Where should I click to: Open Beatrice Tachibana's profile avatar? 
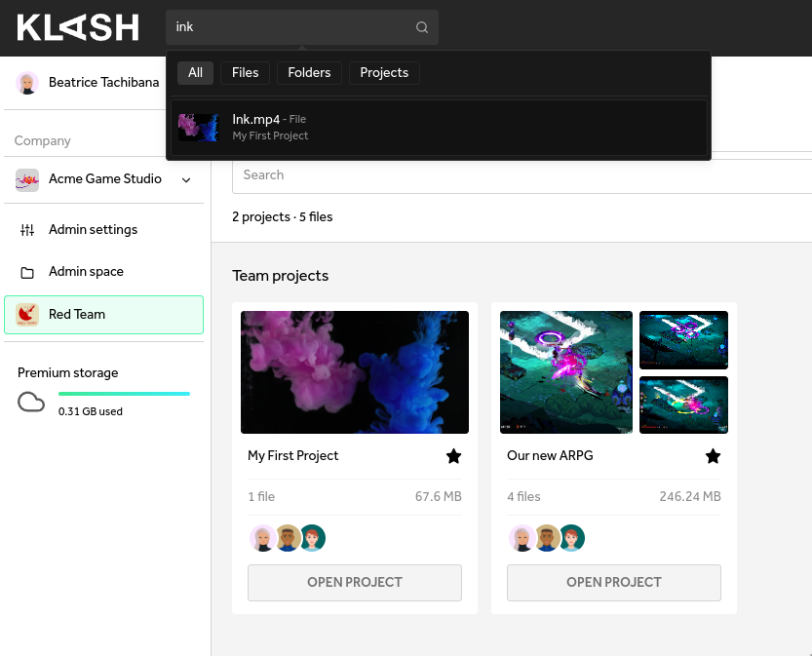tap(27, 83)
